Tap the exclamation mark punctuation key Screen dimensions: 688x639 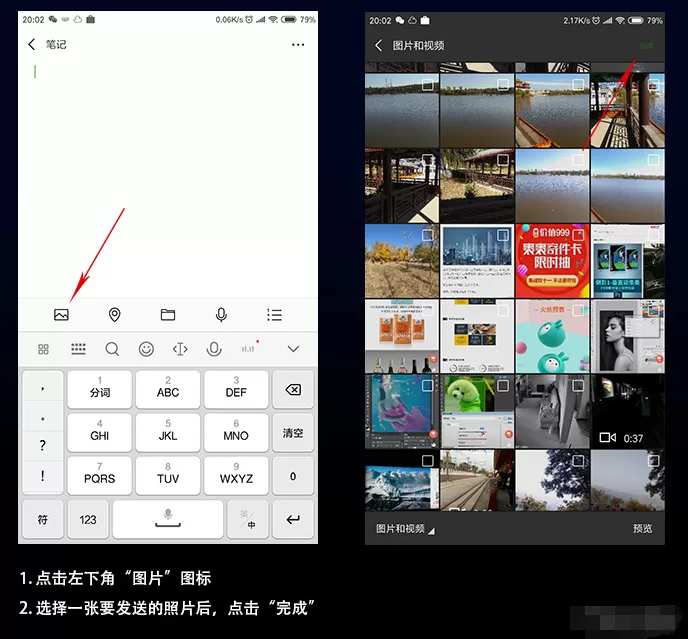pos(43,476)
